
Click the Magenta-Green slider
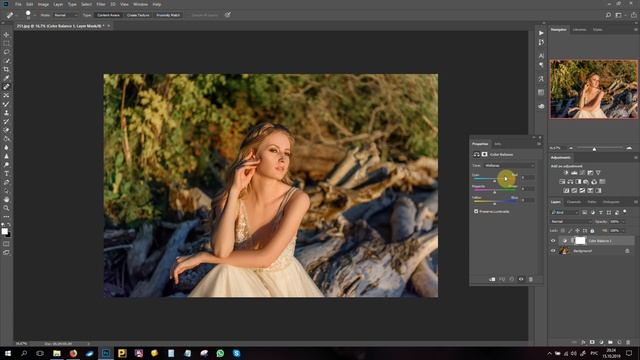coord(494,190)
